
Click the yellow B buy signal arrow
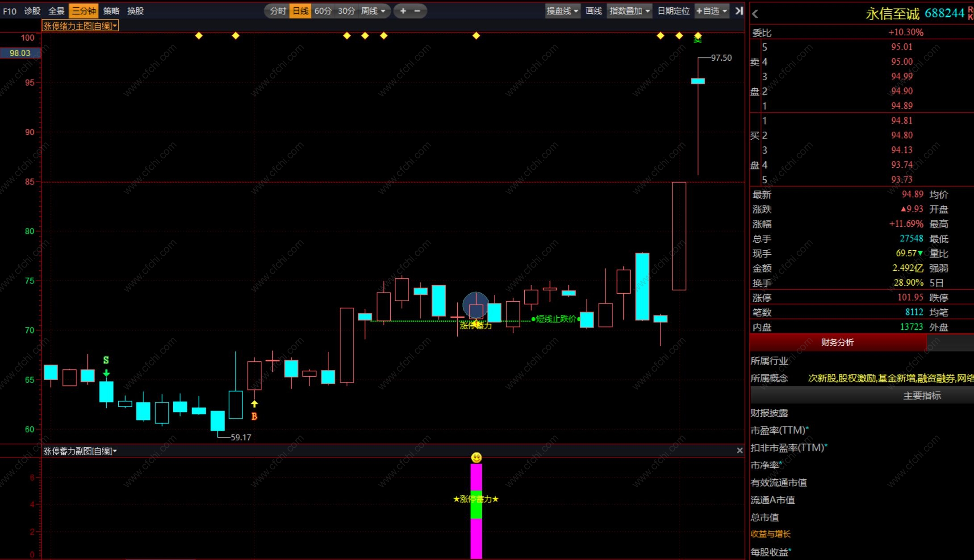point(254,404)
